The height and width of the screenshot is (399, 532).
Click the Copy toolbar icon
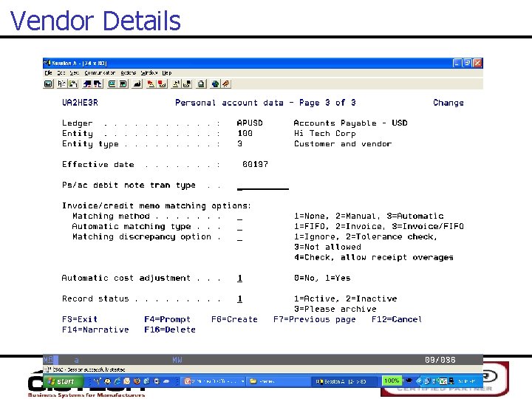[x=62, y=83]
